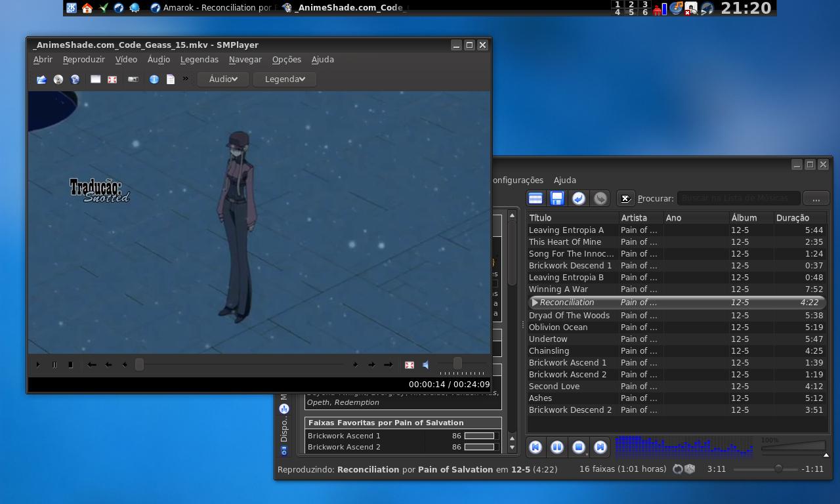Viewport: 840px width, 504px height.
Task: Click the Procurar playlist search field
Action: [x=738, y=198]
